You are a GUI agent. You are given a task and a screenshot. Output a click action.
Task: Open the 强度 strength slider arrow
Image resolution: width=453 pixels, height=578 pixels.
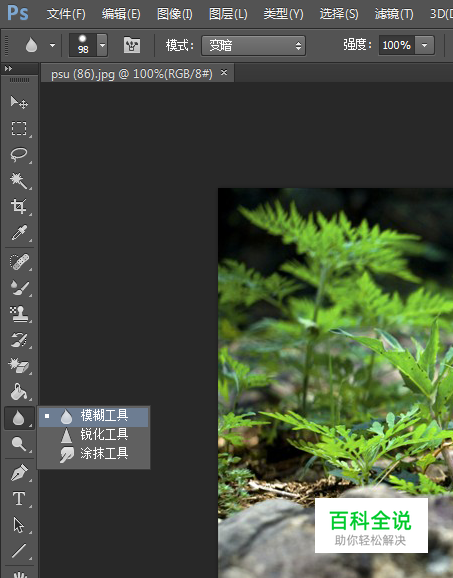tap(425, 45)
